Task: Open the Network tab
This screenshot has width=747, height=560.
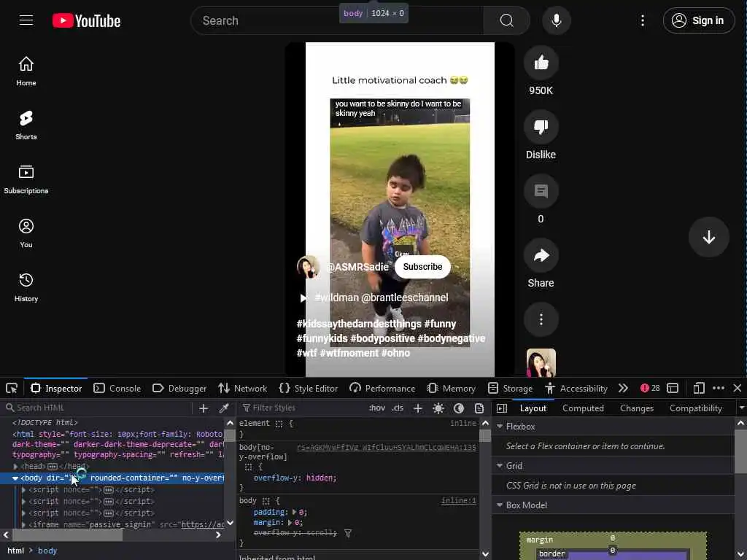Action: click(242, 388)
